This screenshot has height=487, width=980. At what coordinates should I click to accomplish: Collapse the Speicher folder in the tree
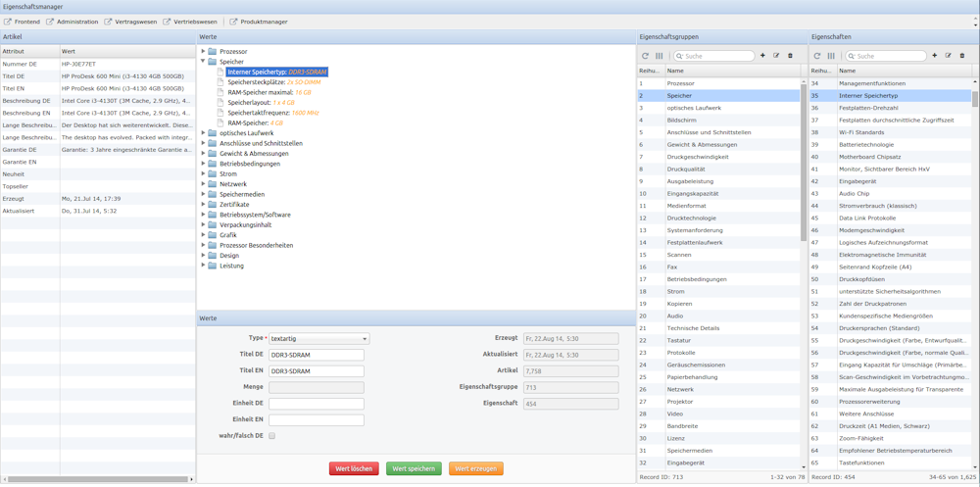point(203,62)
